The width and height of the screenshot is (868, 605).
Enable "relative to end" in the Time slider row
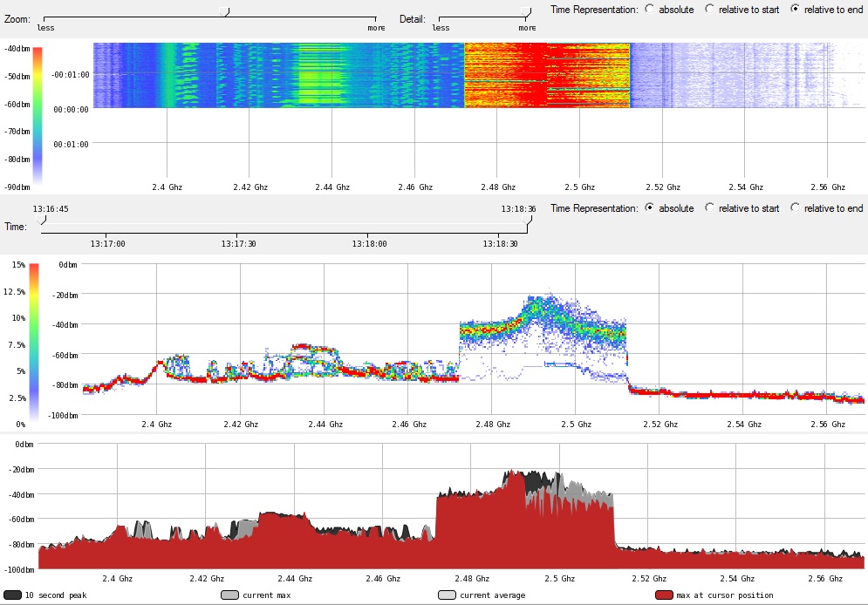(795, 208)
